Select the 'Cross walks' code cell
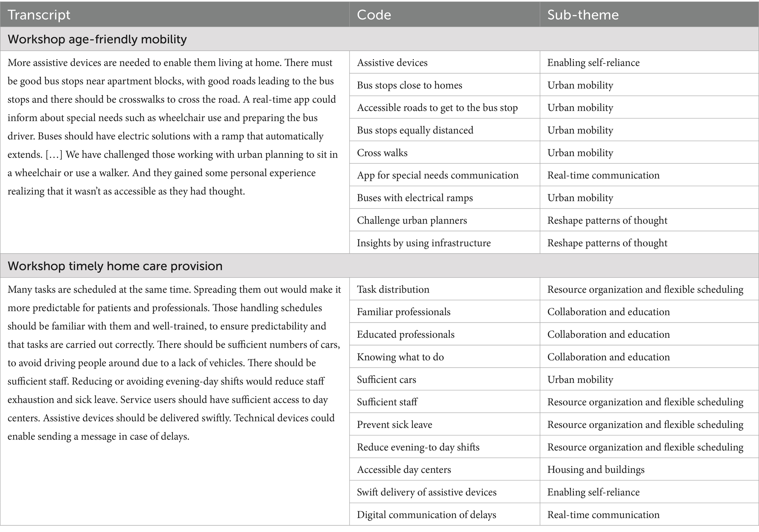 point(382,153)
